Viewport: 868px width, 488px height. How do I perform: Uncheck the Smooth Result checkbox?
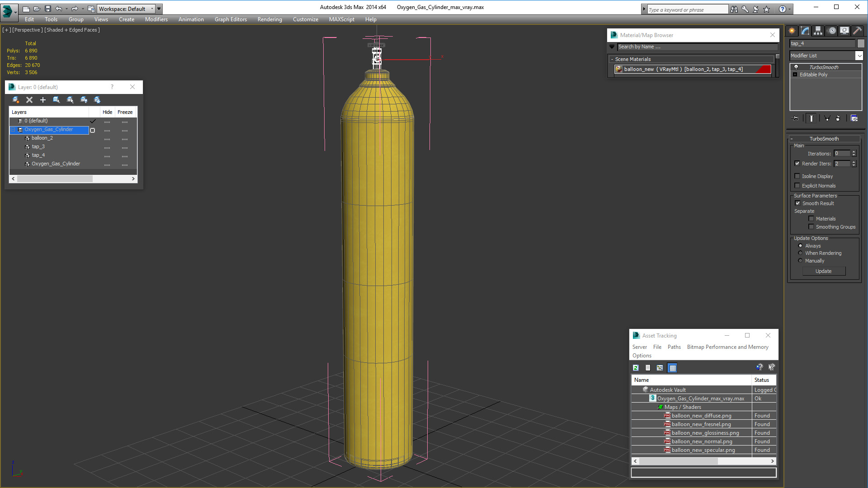[797, 203]
